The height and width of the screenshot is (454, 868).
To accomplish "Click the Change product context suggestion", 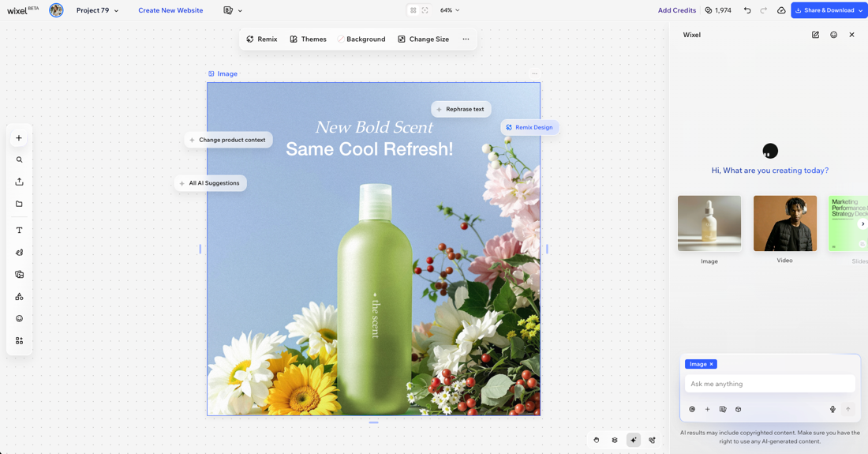I will (228, 140).
